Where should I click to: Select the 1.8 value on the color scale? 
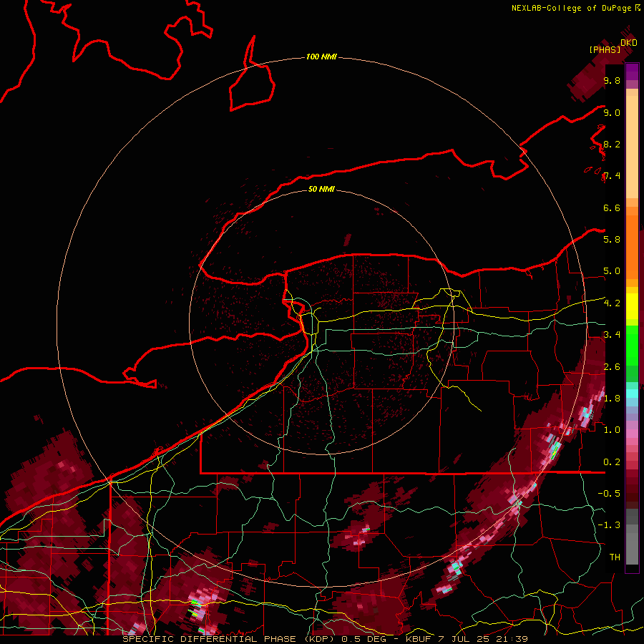(612, 399)
